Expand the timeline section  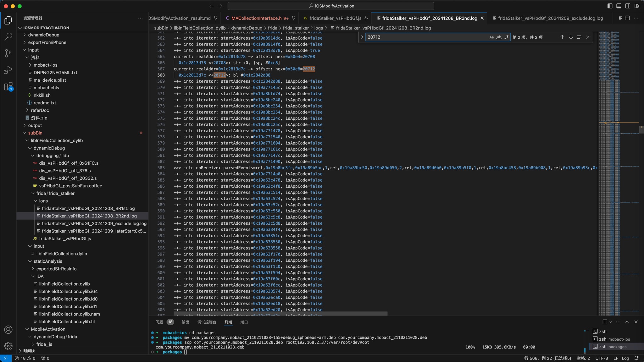click(82, 351)
